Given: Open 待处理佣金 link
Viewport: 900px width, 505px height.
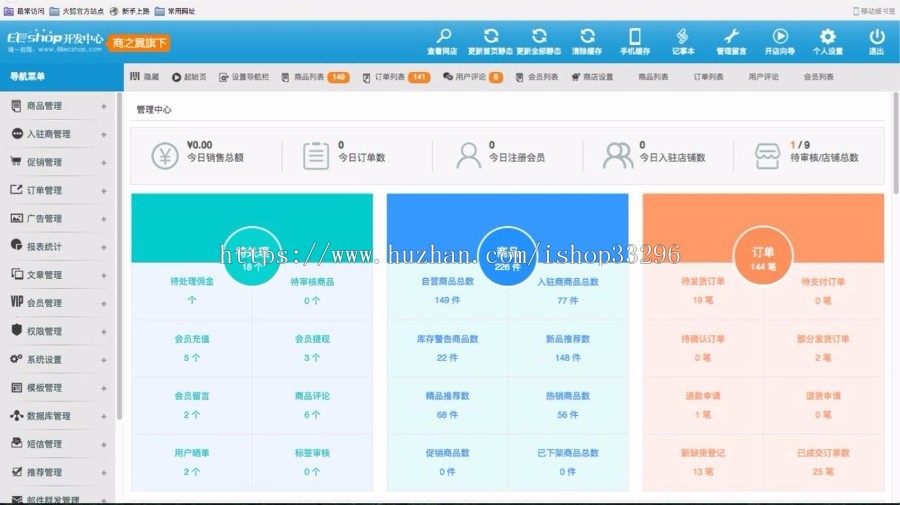Looking at the screenshot, I should point(192,281).
